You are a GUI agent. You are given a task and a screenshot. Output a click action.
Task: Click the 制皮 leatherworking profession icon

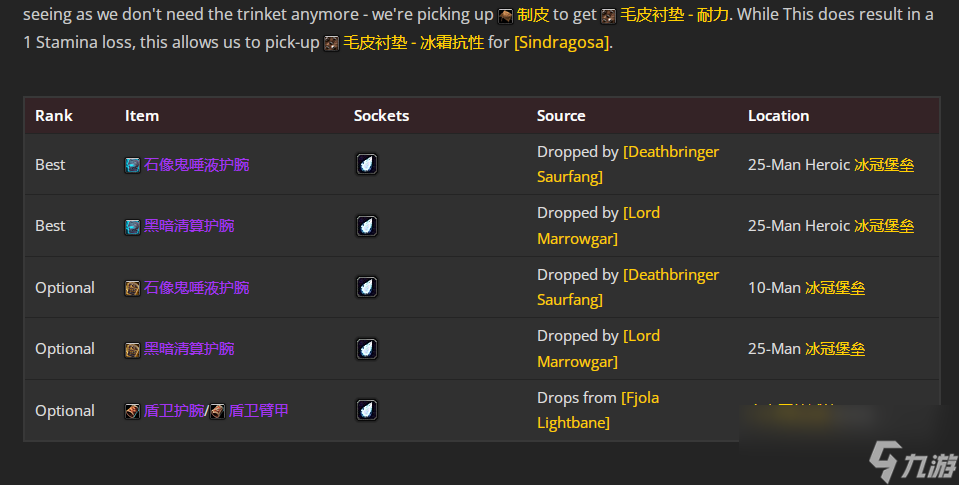pyautogui.click(x=505, y=16)
